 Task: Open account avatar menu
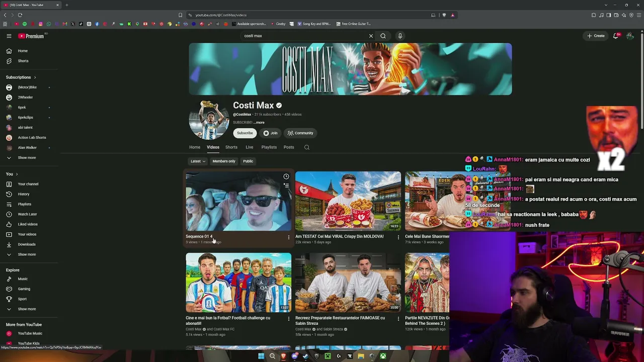tap(630, 36)
